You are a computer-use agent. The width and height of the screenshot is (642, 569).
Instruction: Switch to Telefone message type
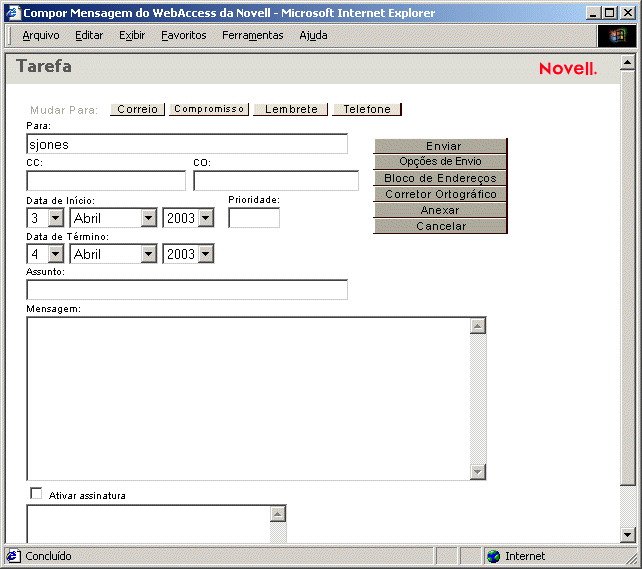pos(367,109)
